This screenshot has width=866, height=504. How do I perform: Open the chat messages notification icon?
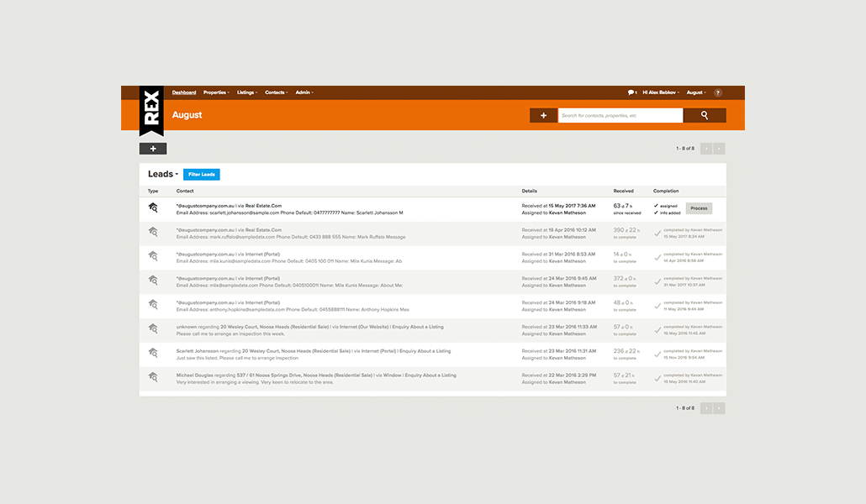pos(631,92)
